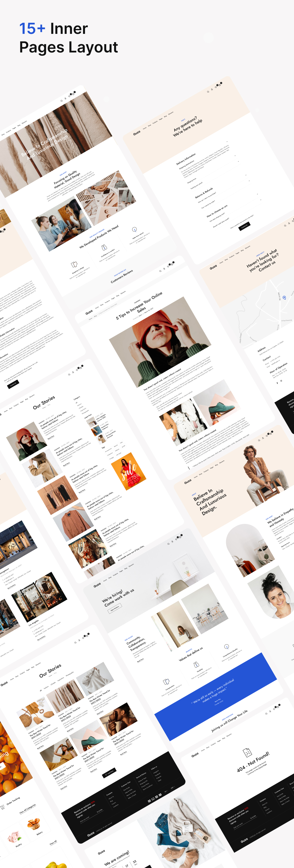Click the search icon on the 'Haven't found' contact page

[x=285, y=225]
